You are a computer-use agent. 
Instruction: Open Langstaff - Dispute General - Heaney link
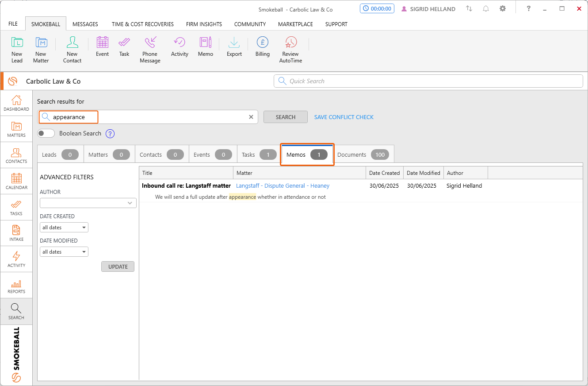click(283, 186)
